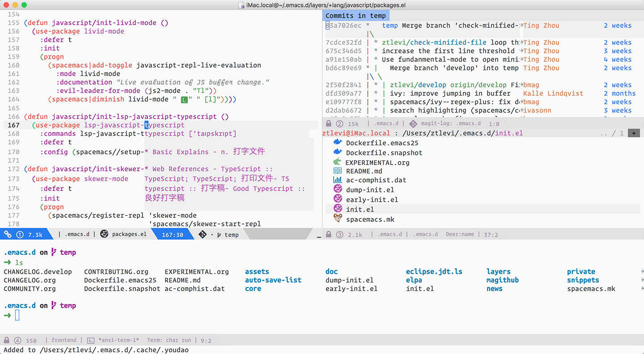Image resolution: width=644 pixels, height=354 pixels.
Task: Click the 'magit-log: .emacs.d' mode label
Action: tap(451, 124)
